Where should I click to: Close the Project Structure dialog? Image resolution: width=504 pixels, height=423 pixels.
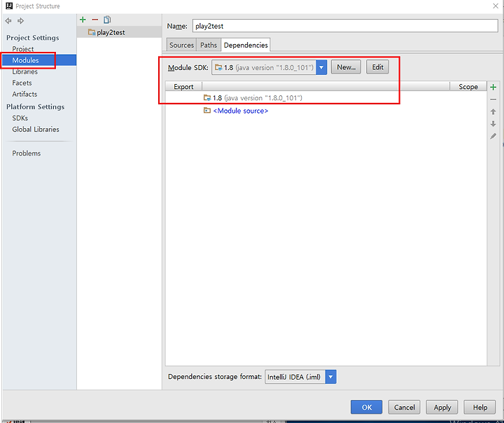coord(496,6)
